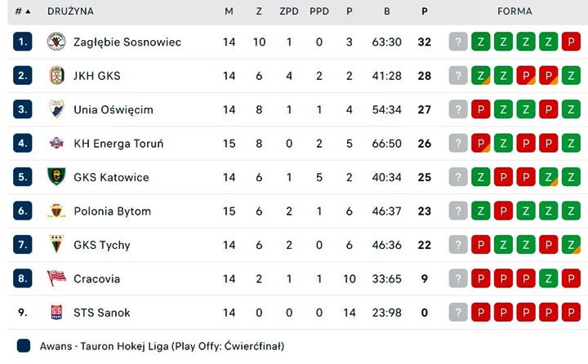588x364 pixels.
Task: Click the GKS Katowice crest
Action: pyautogui.click(x=56, y=177)
